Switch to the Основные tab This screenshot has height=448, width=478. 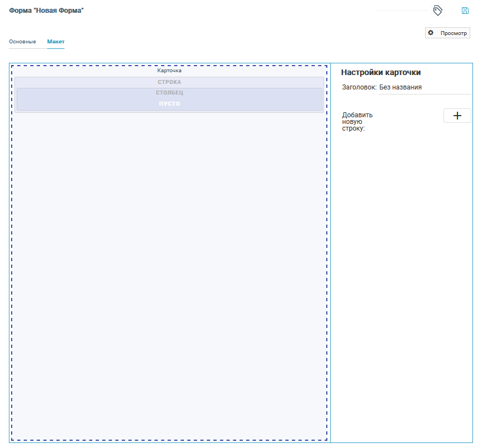tap(22, 42)
